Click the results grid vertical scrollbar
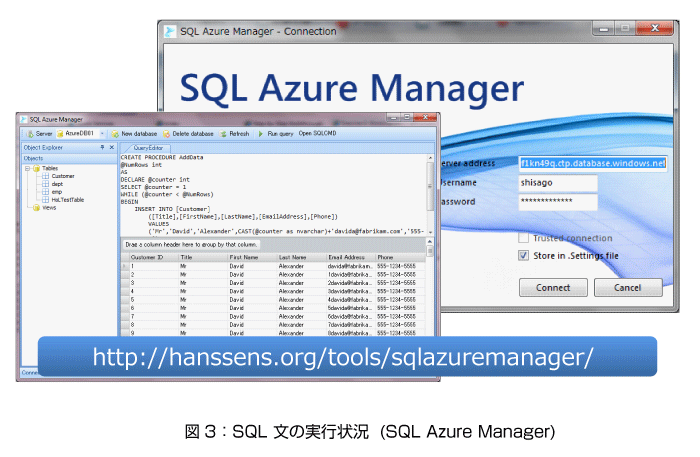The height and width of the screenshot is (457, 700). click(x=430, y=287)
